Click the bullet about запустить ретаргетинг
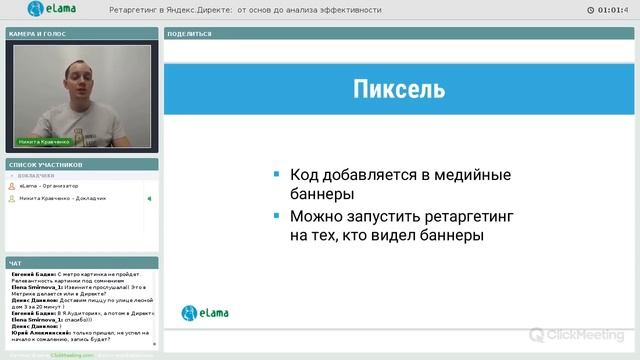Image resolution: width=640 pixels, height=360 pixels. coord(402,226)
